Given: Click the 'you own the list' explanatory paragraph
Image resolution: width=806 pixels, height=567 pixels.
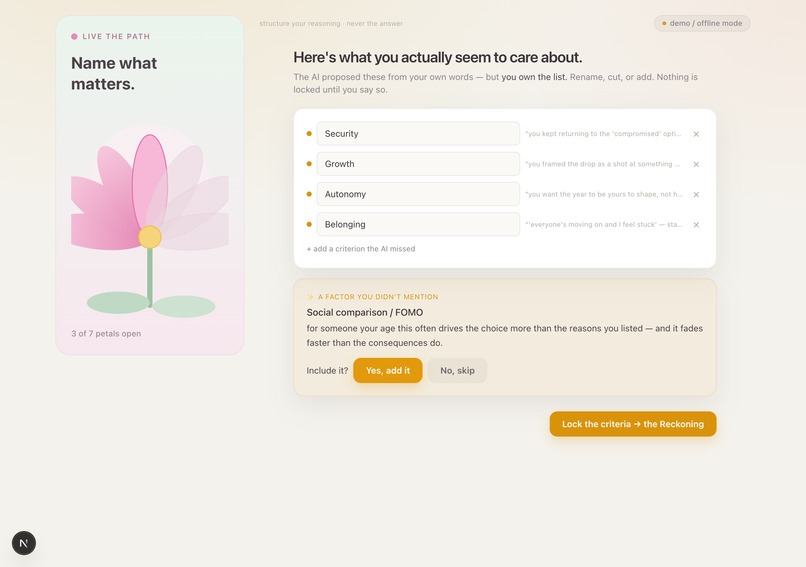Looking at the screenshot, I should (x=496, y=83).
